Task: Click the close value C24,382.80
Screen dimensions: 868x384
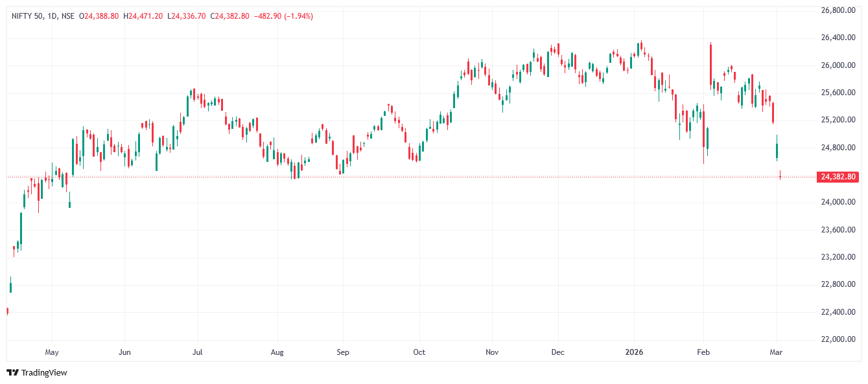Action: (229, 16)
